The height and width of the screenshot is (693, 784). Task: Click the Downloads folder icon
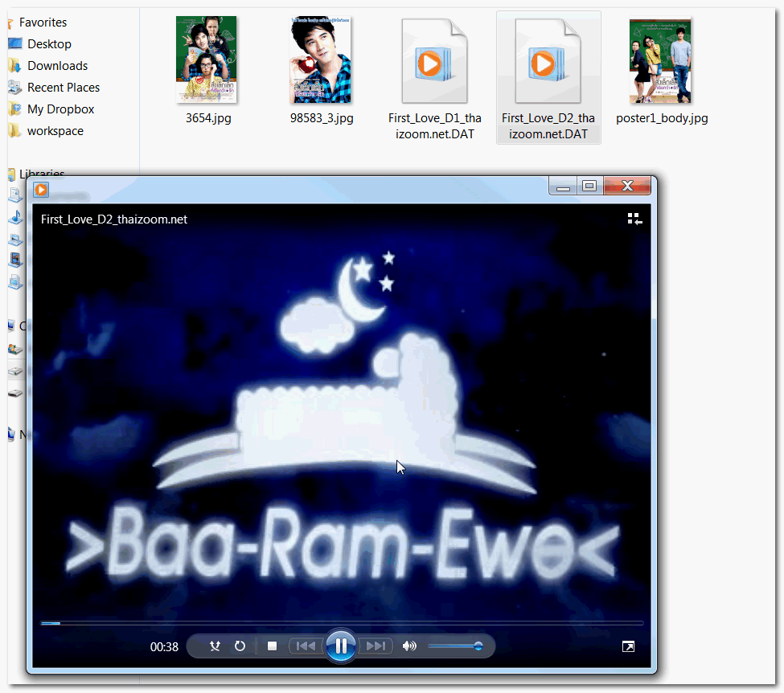tap(15, 65)
